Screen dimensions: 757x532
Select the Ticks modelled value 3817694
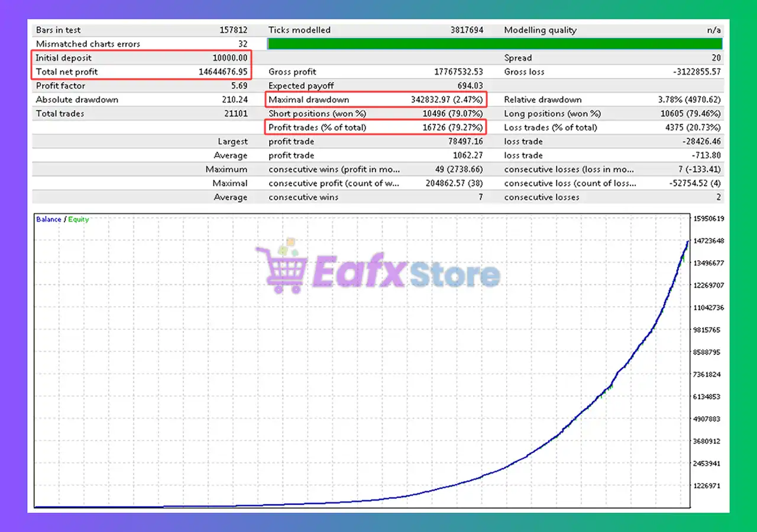(x=465, y=30)
